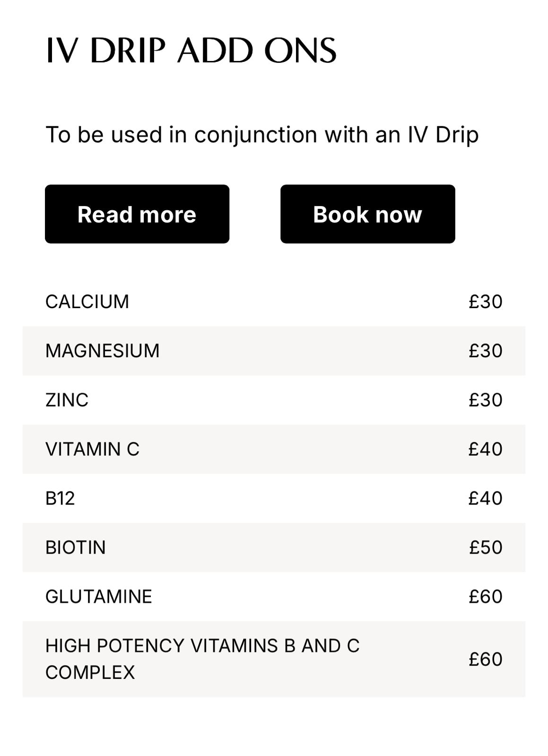This screenshot has height=756, width=548.
Task: Select the CALCIUM add-on row
Action: point(274,301)
